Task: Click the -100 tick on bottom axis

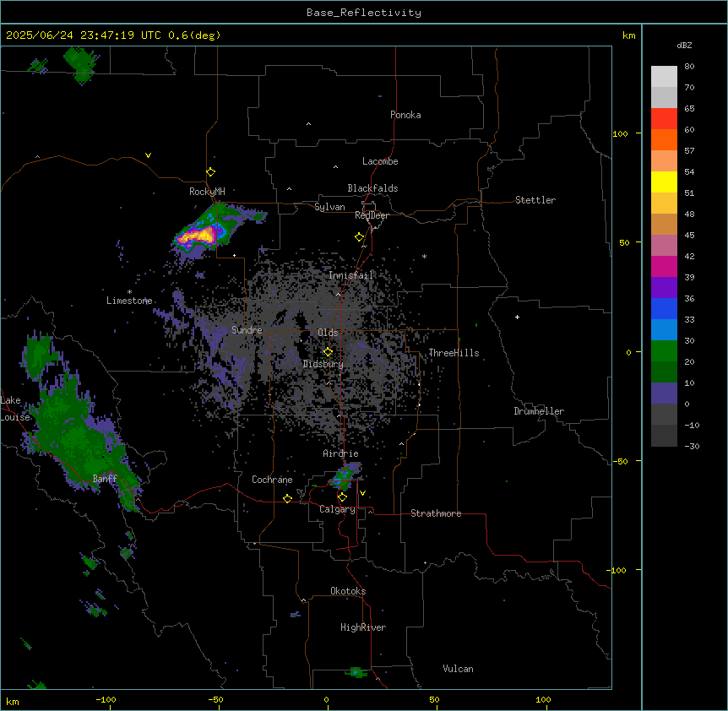Action: tap(106, 700)
